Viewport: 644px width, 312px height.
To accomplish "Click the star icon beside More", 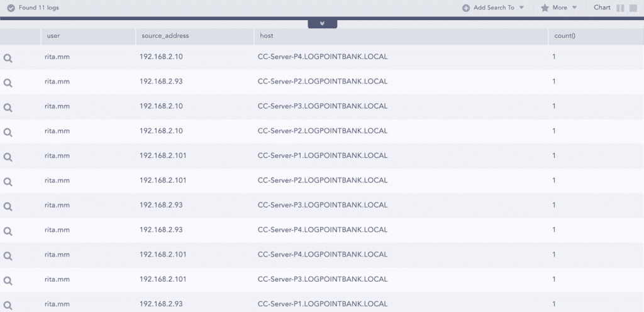I will (x=545, y=8).
